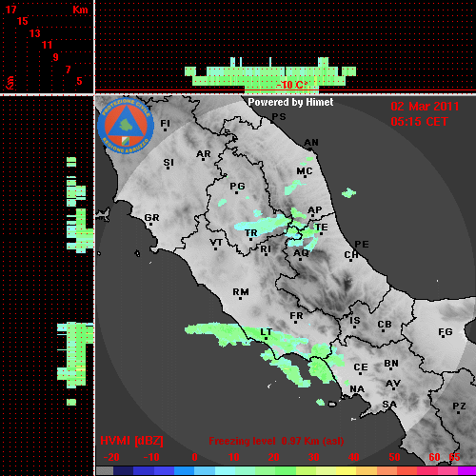
Task: Click the 05:15 CET timestamp
Action: tap(419, 122)
